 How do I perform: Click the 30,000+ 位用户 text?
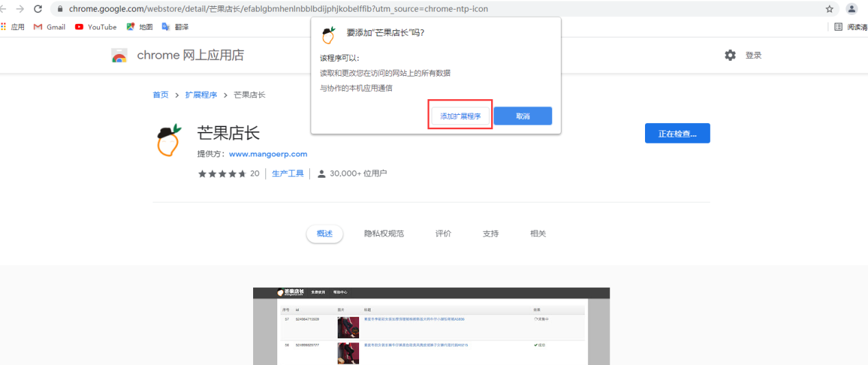click(358, 174)
